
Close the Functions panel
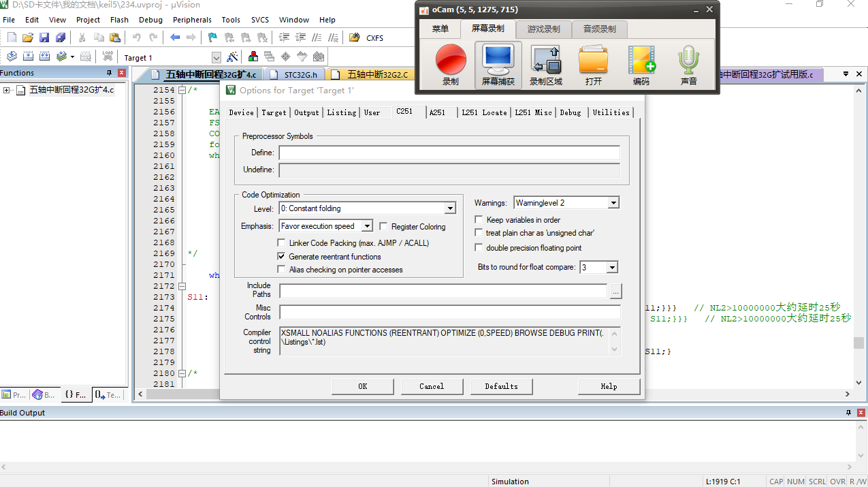[x=122, y=73]
